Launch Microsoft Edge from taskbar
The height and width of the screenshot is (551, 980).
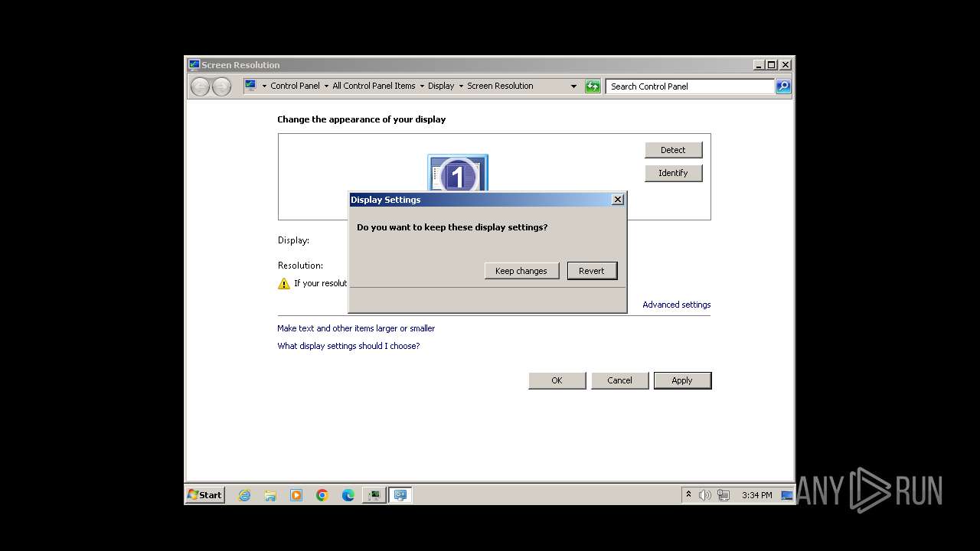point(348,495)
